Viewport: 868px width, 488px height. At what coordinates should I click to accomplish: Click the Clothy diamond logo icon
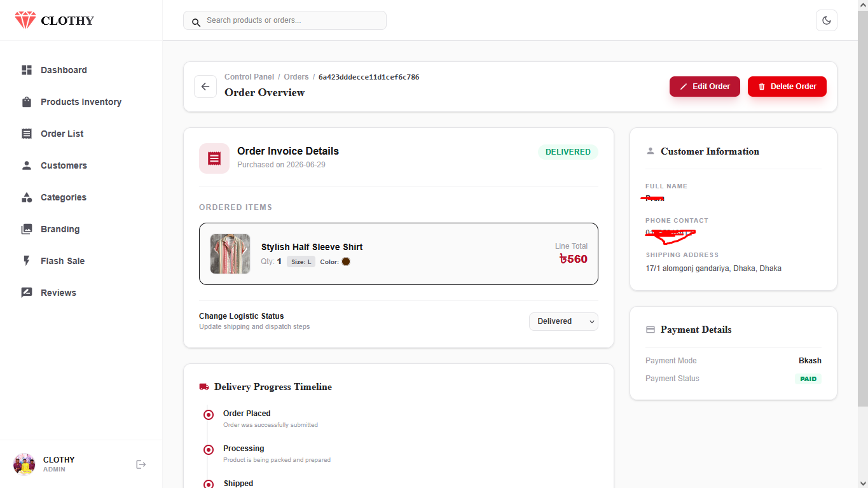[25, 20]
